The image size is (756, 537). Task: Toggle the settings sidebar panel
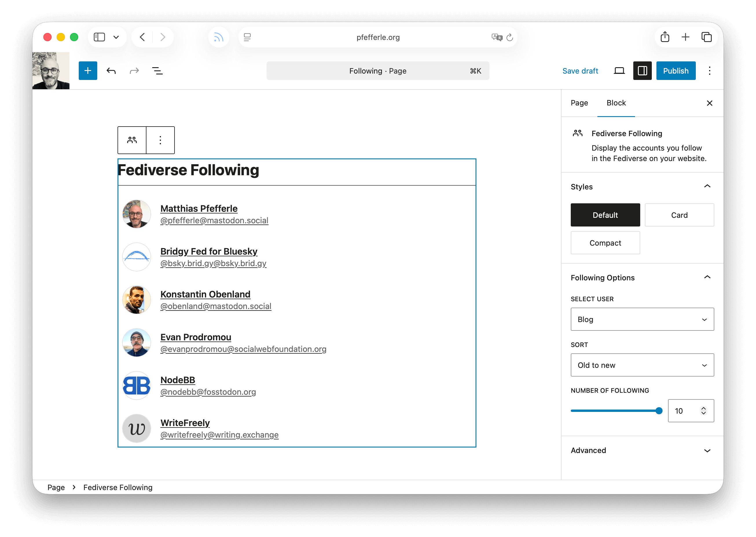tap(642, 70)
